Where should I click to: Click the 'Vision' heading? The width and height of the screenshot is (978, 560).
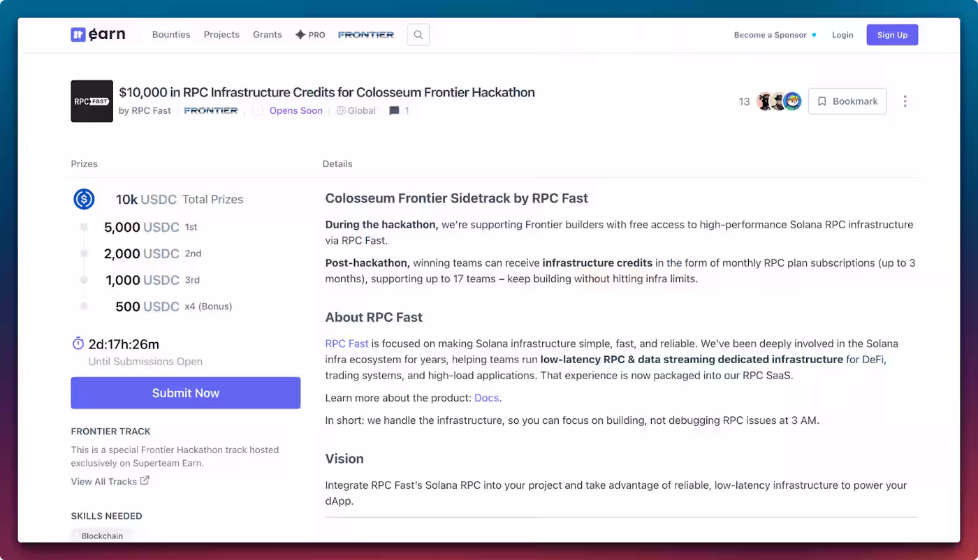344,459
